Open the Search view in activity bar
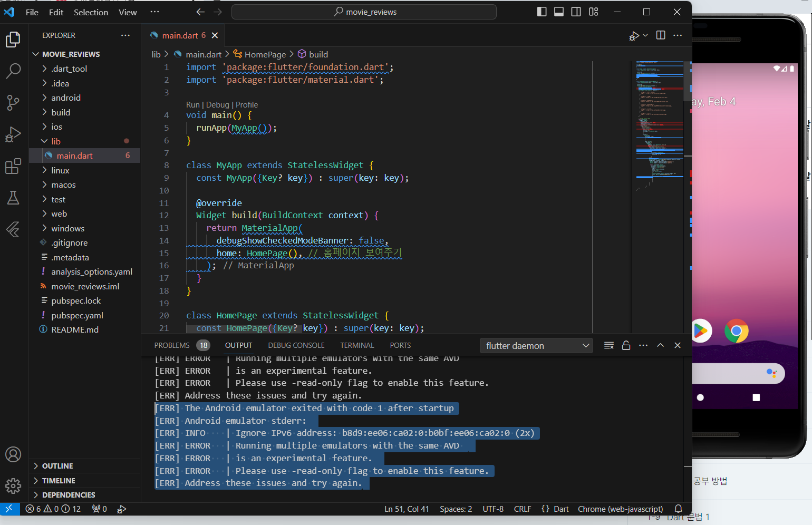Viewport: 812px width, 525px height. (x=13, y=71)
